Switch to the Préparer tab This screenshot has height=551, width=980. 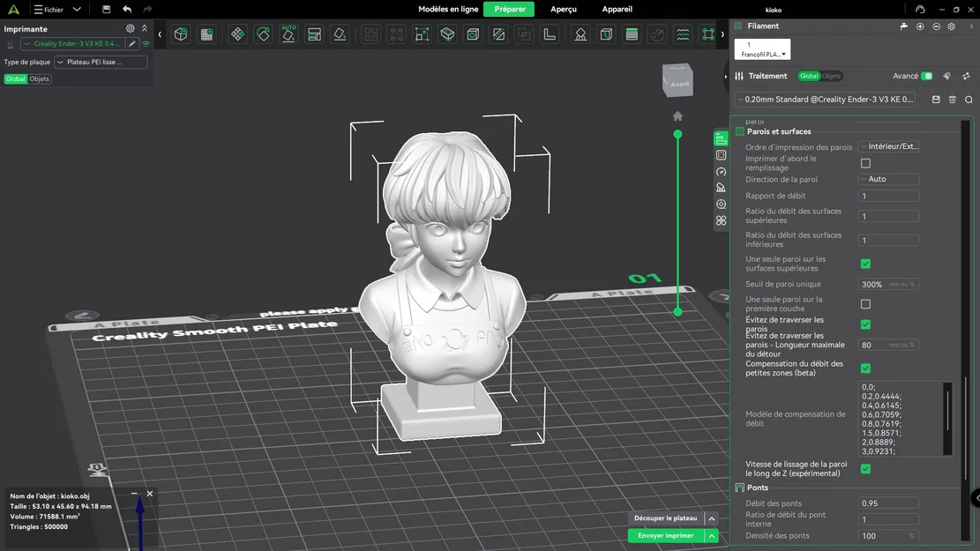tap(509, 10)
